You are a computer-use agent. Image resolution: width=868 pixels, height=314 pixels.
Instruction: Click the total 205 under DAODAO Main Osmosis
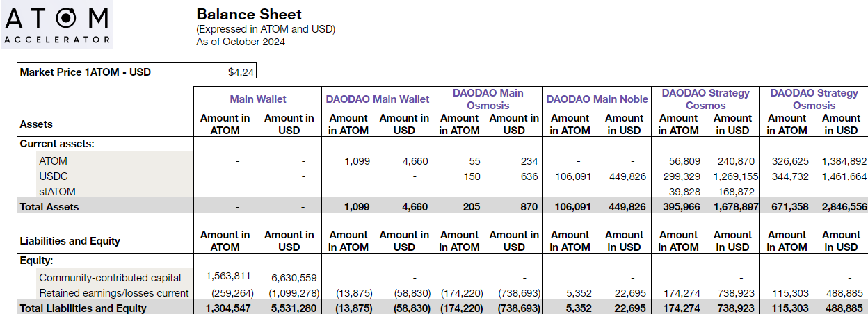pyautogui.click(x=472, y=206)
